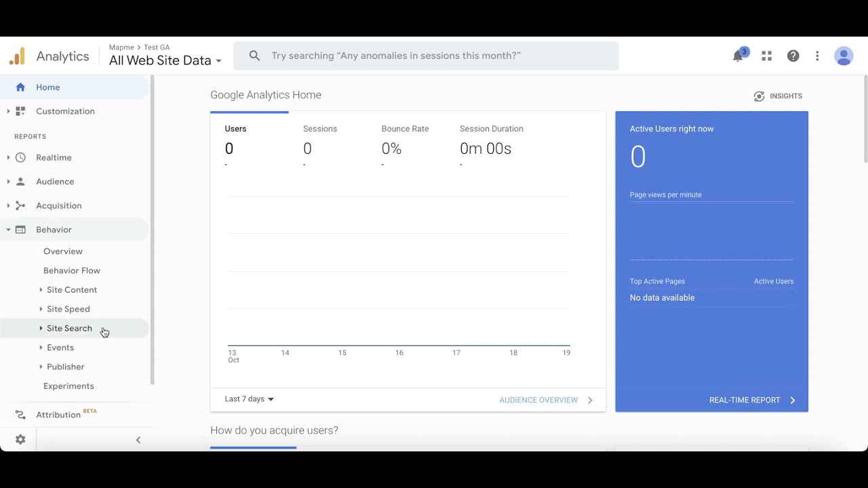The height and width of the screenshot is (488, 868).
Task: Click AUDIENCE OVERVIEW link
Action: pos(538,400)
